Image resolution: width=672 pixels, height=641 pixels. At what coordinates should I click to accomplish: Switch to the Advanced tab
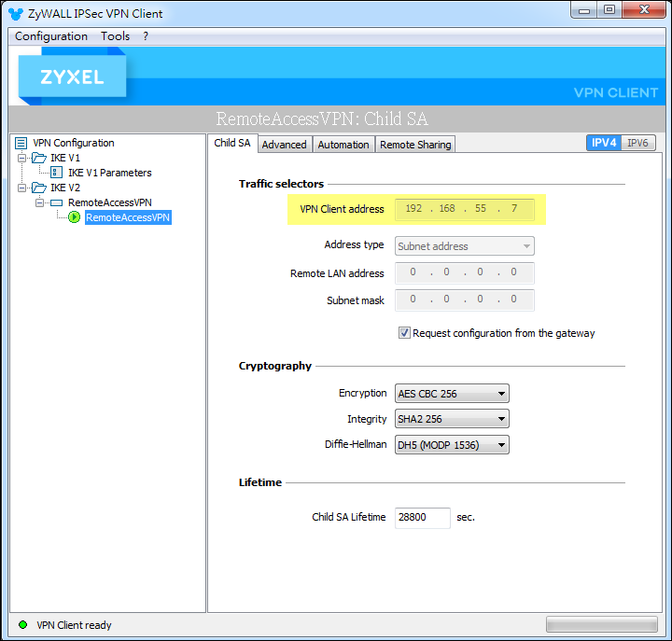pos(284,145)
